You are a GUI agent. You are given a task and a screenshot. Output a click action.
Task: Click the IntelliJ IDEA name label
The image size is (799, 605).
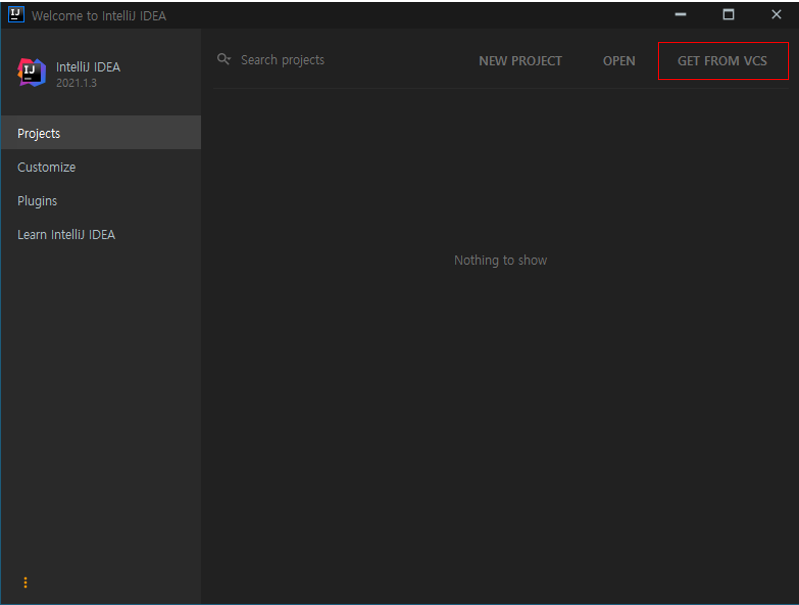coord(88,67)
